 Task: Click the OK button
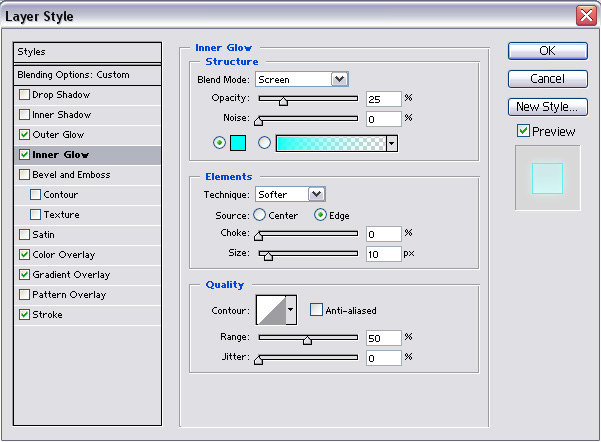click(548, 51)
